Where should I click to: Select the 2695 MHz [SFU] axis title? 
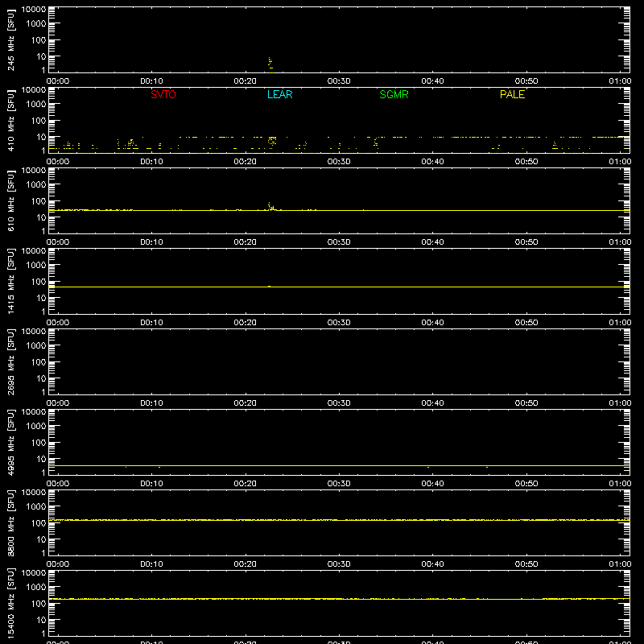[x=10, y=361]
